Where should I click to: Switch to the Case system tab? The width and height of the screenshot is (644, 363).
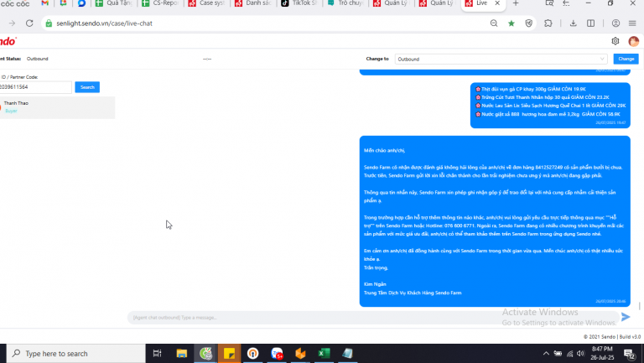pos(206,3)
